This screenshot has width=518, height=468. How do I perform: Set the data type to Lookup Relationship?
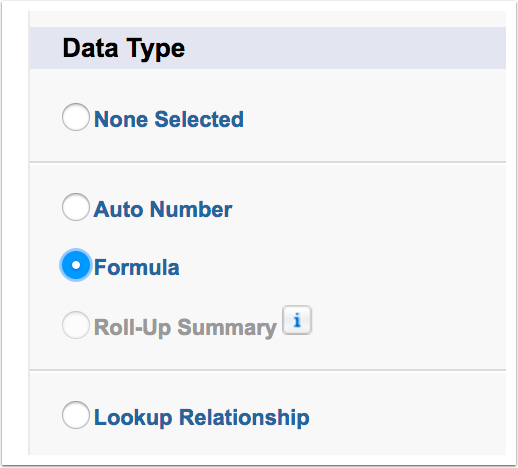[76, 415]
